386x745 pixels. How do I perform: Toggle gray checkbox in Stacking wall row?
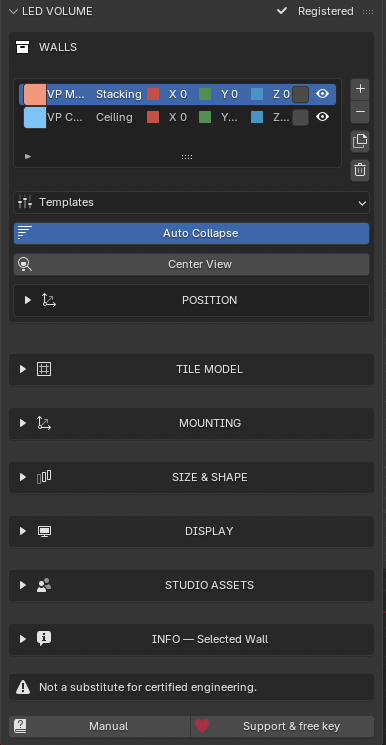[300, 94]
